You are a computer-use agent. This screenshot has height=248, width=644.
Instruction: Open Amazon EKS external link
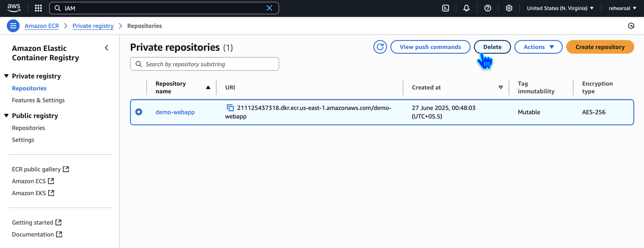pyautogui.click(x=33, y=193)
